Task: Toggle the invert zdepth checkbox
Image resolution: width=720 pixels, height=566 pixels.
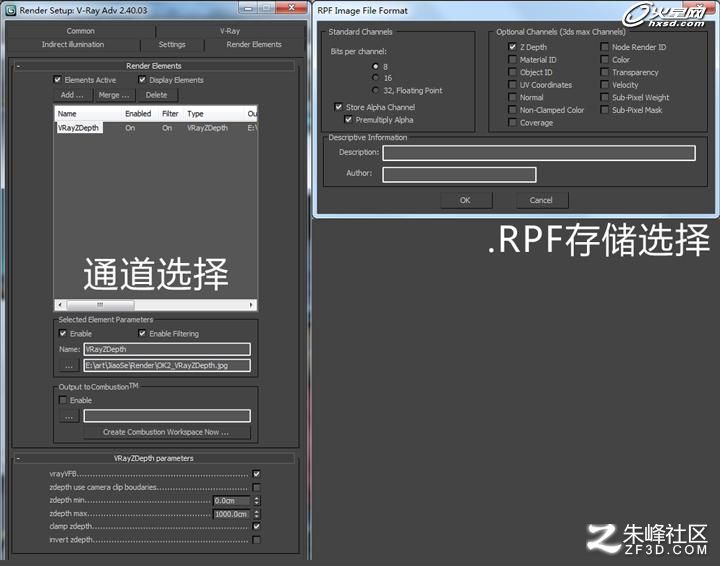Action: 257,540
